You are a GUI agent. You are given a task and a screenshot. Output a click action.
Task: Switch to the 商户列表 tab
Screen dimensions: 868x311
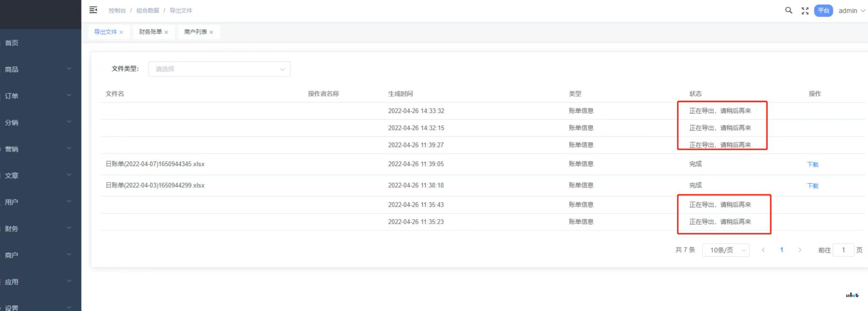tap(195, 32)
